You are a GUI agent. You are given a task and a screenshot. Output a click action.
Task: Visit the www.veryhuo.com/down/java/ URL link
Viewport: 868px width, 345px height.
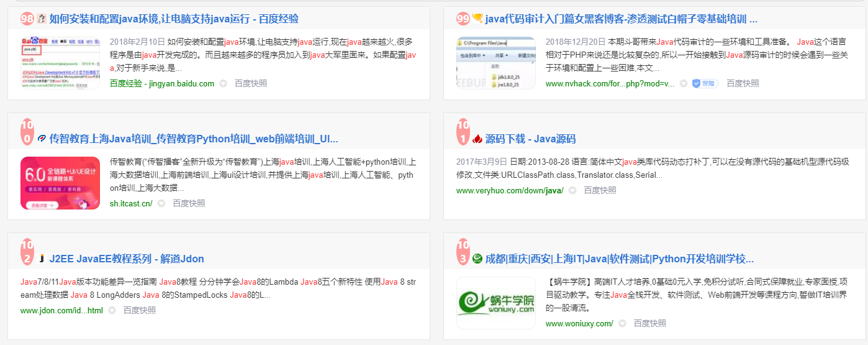pyautogui.click(x=510, y=190)
